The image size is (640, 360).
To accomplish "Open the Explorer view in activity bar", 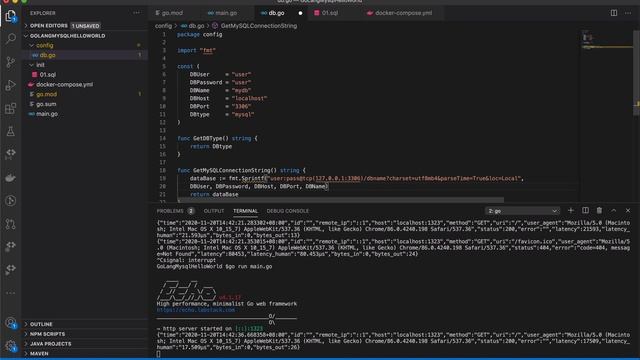I will click(11, 16).
